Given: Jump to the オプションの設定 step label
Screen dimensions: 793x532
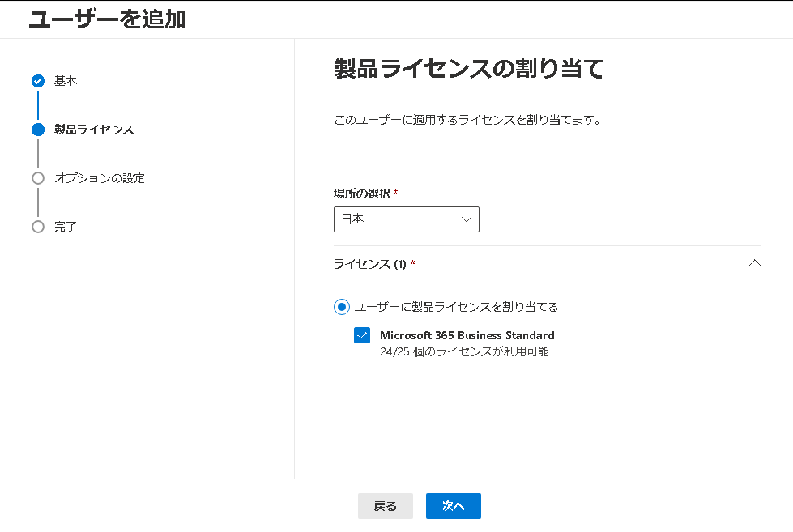Looking at the screenshot, I should click(x=100, y=178).
